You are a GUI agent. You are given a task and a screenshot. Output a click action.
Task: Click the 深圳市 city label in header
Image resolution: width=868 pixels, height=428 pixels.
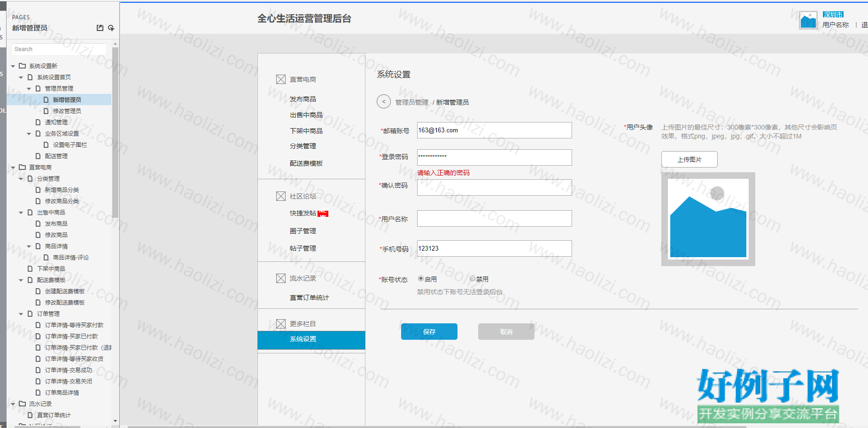click(x=833, y=15)
